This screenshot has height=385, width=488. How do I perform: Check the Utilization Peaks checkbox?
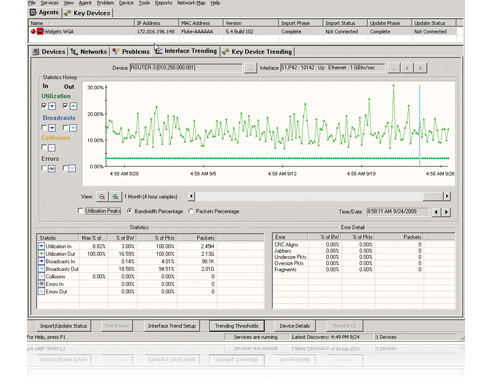pyautogui.click(x=80, y=211)
